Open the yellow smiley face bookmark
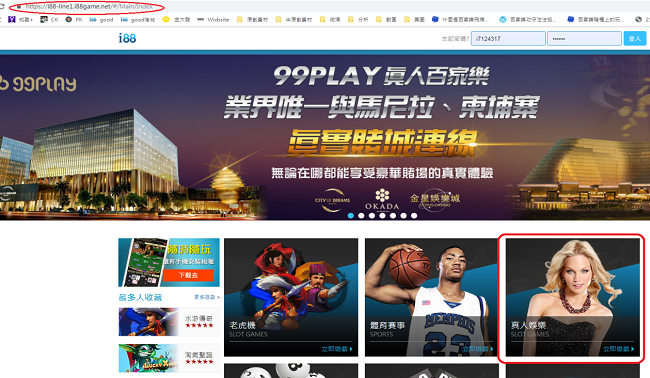The image size is (650, 378). tap(166, 19)
